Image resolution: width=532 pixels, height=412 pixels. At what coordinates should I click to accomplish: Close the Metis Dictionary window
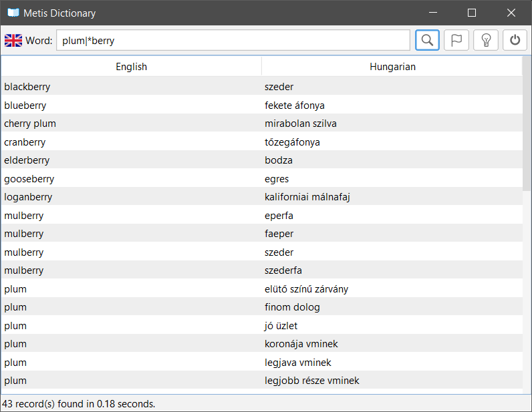(511, 13)
